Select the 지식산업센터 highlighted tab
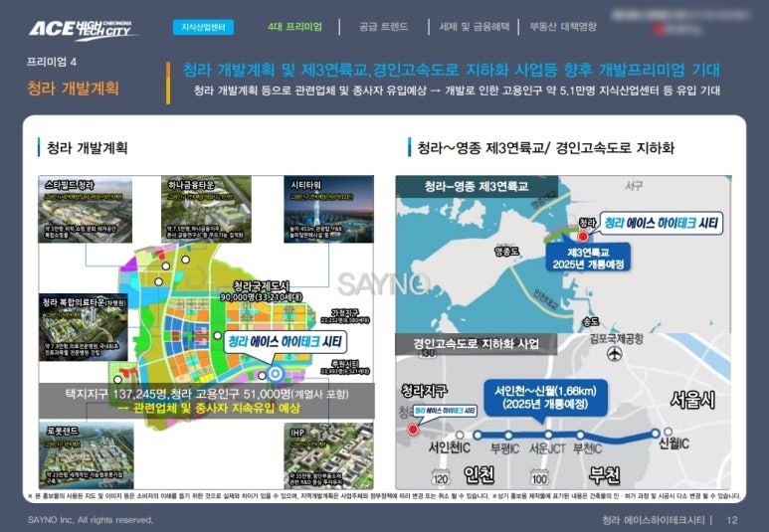769x532 pixels. click(x=203, y=27)
